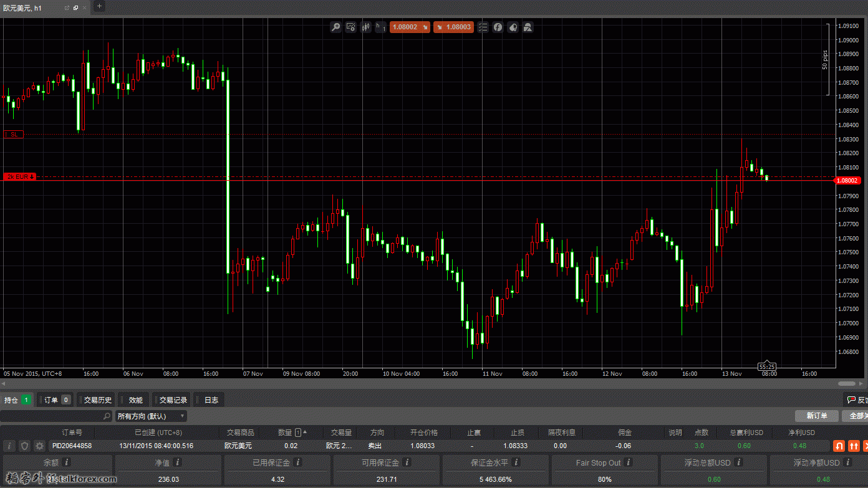Click the sell button at 1.08002

410,27
